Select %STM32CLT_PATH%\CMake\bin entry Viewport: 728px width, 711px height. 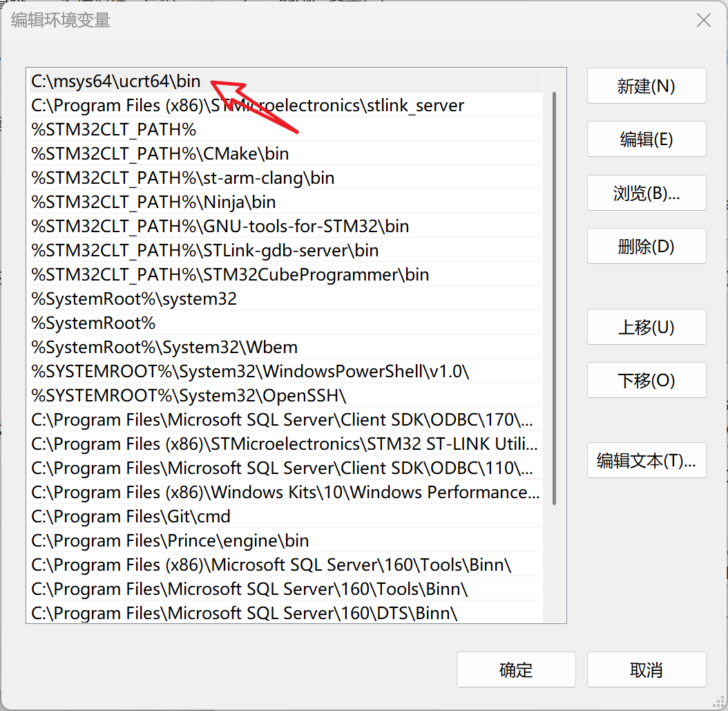click(x=285, y=153)
